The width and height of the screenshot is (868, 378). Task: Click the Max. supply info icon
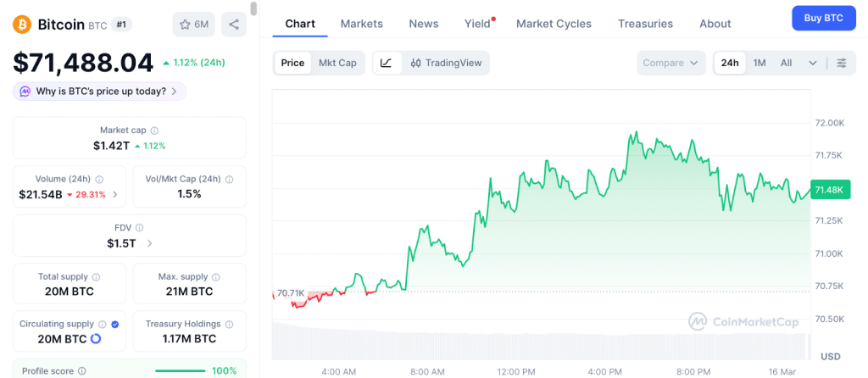coord(216,277)
